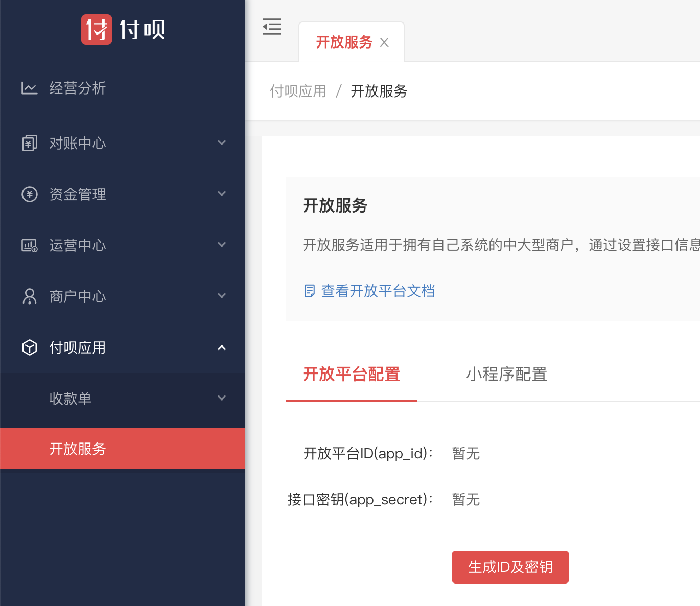Click 暂无 value beside app_secret
The image size is (700, 606).
point(466,499)
